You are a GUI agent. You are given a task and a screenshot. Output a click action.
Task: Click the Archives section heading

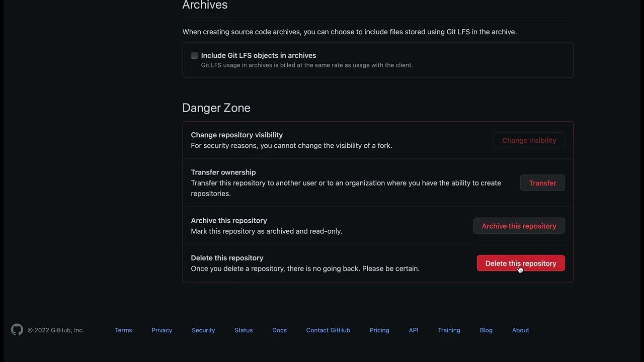coord(205,6)
